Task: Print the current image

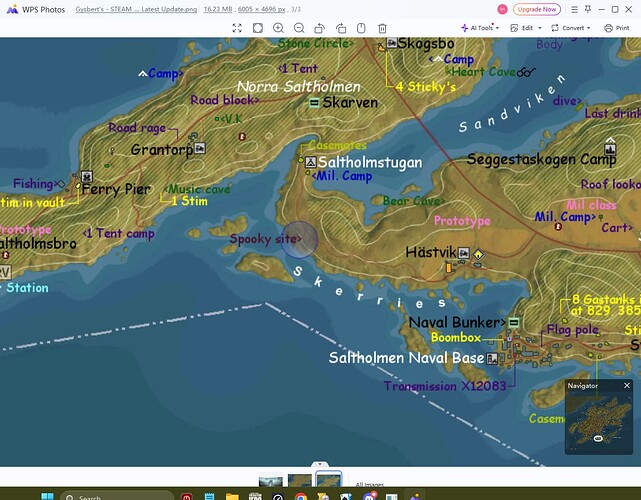Action: tap(617, 28)
